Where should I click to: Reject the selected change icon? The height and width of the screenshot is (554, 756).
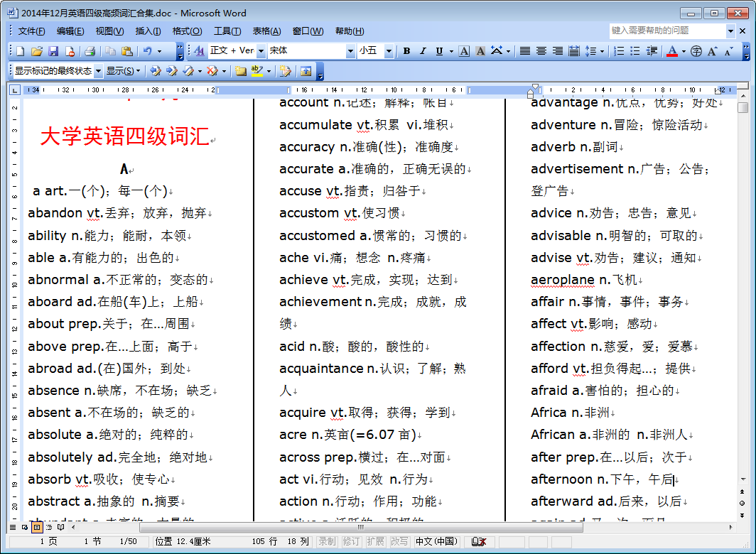click(x=212, y=71)
